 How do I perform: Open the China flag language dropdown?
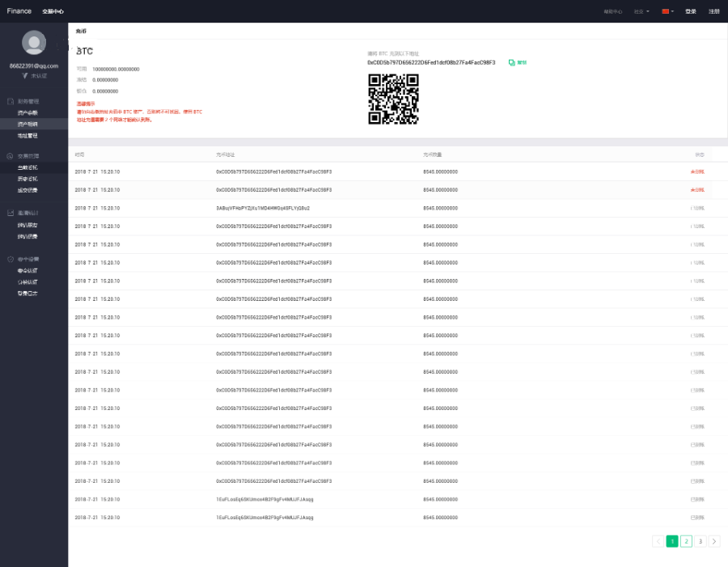tap(667, 11)
